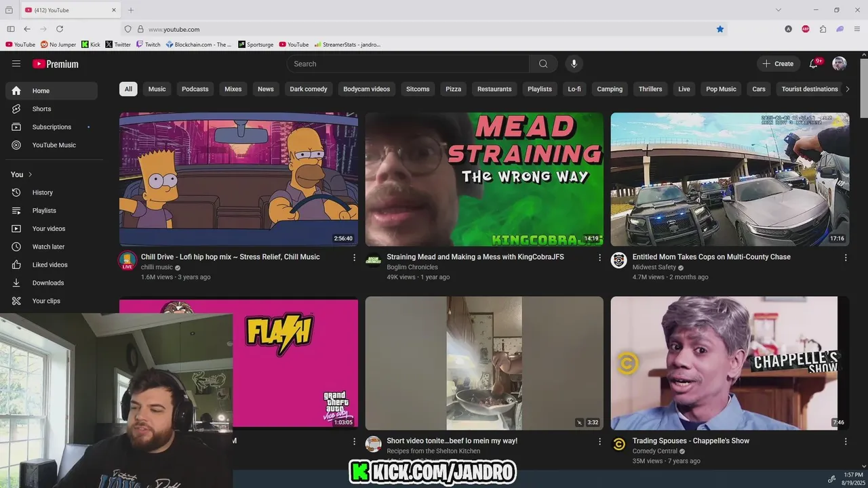The image size is (868, 488).
Task: Toggle the bookmark star for this page
Action: click(x=720, y=29)
